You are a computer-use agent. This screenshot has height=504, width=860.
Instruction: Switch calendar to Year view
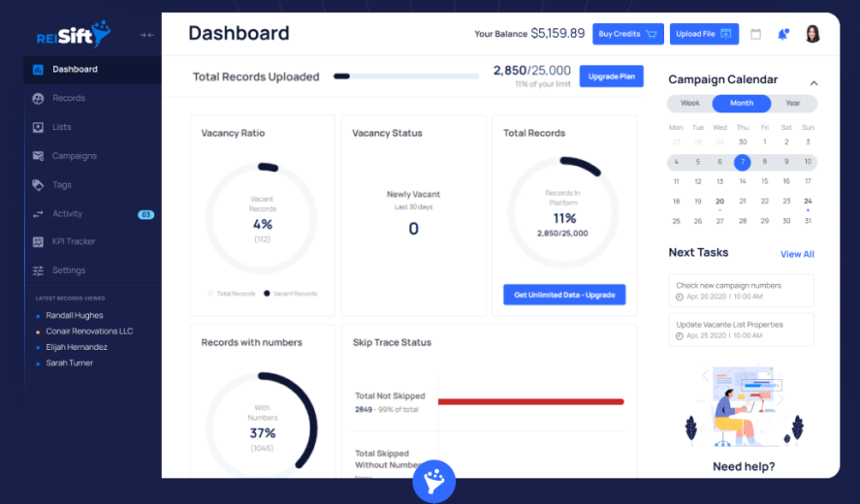792,103
